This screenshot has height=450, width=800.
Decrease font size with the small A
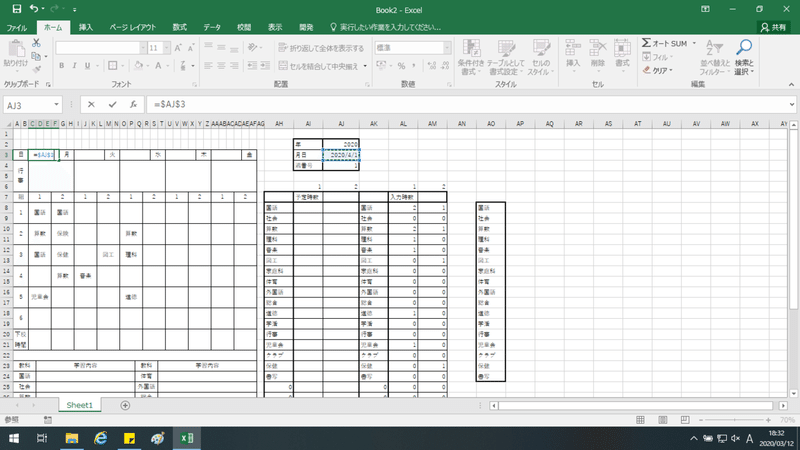click(x=191, y=48)
